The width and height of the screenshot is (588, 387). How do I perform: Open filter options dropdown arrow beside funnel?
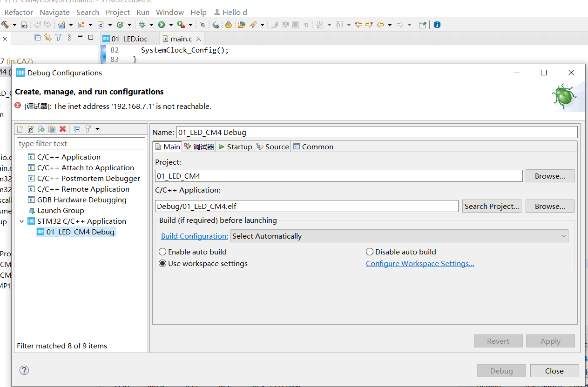click(97, 129)
